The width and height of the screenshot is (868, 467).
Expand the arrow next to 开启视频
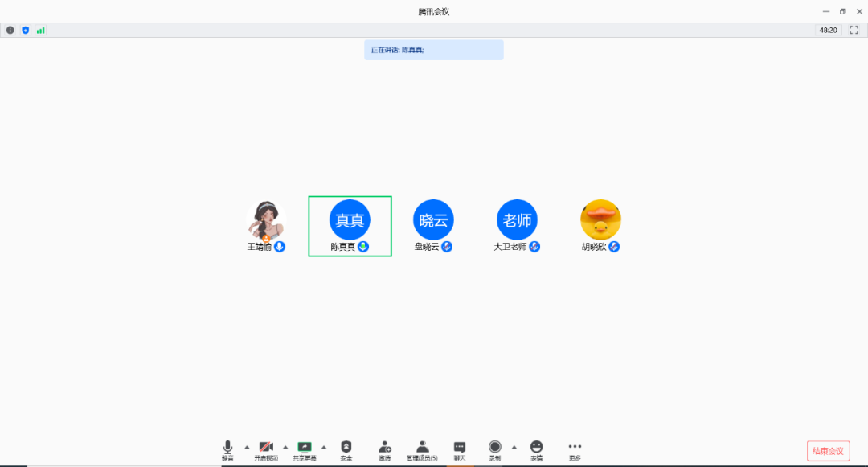click(x=285, y=446)
